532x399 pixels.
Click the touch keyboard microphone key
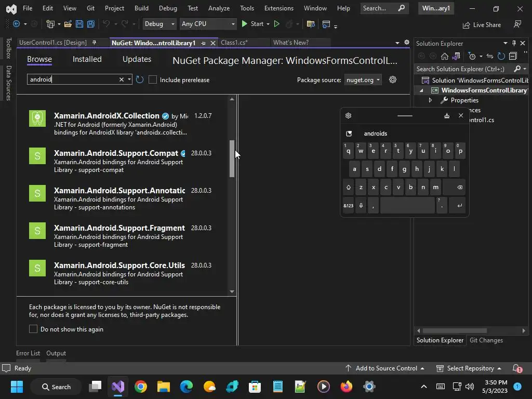pos(361,206)
